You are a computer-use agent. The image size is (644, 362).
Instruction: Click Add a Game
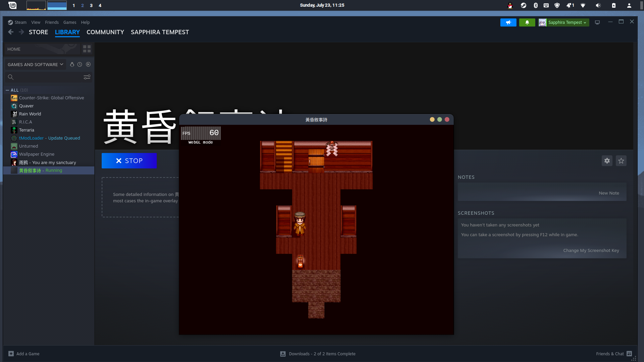click(x=24, y=354)
